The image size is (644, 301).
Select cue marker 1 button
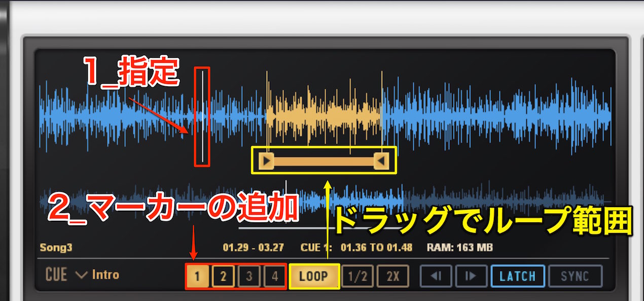[198, 277]
